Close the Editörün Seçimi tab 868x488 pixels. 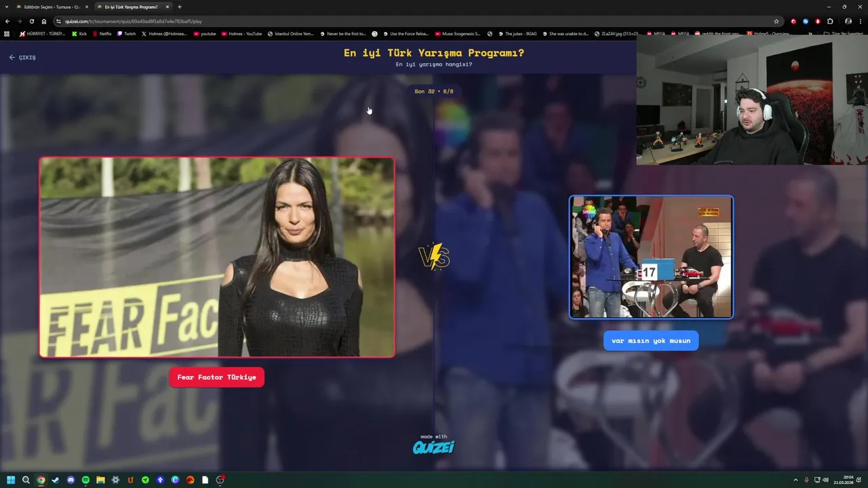(x=87, y=7)
